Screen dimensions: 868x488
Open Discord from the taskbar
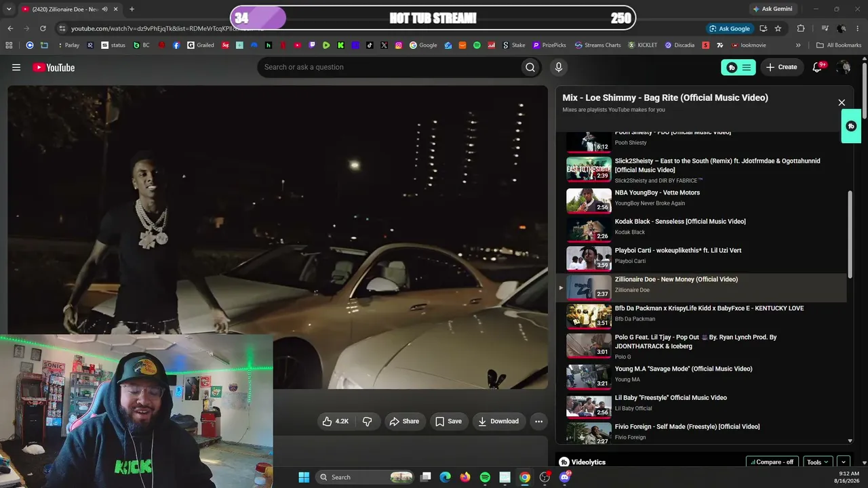(x=565, y=477)
